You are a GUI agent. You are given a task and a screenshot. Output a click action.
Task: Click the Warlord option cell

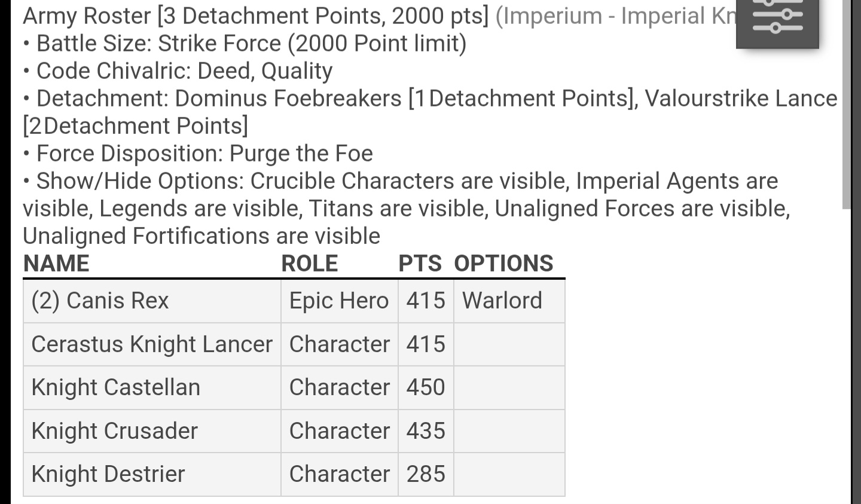[509, 301]
